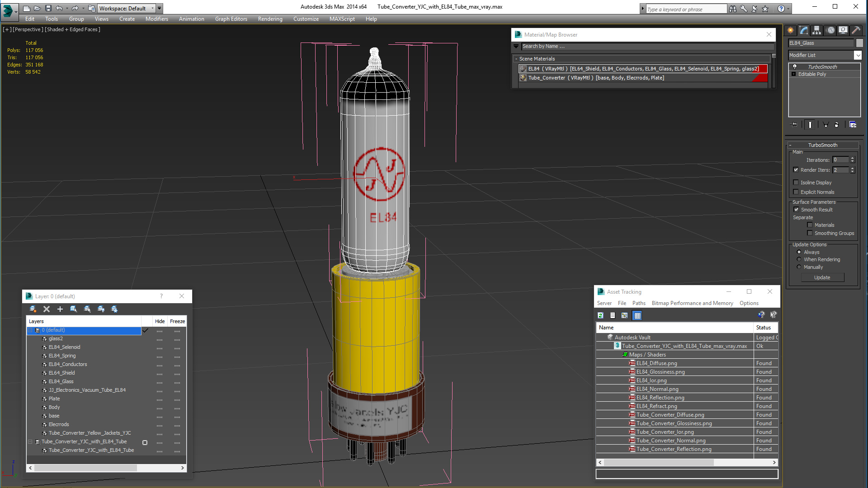Viewport: 868px width, 488px height.
Task: Open the quick access toolbar customize dropdown
Action: pyautogui.click(x=160, y=8)
